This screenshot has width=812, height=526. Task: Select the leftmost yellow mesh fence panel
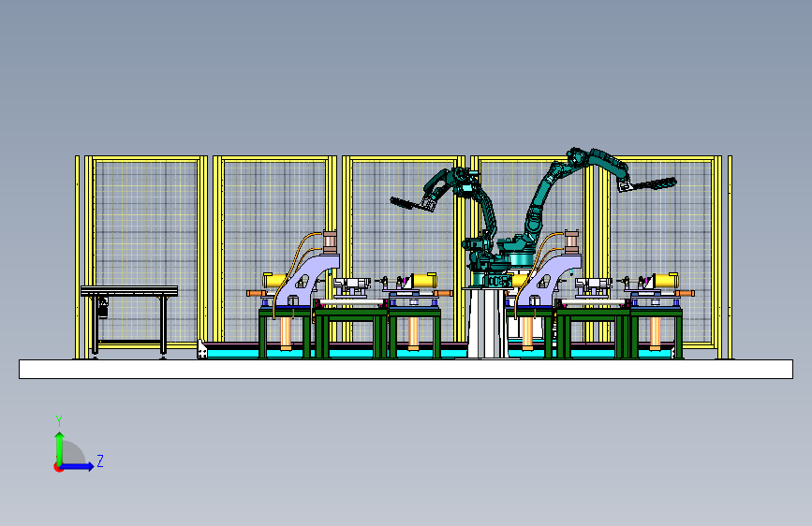(146, 251)
